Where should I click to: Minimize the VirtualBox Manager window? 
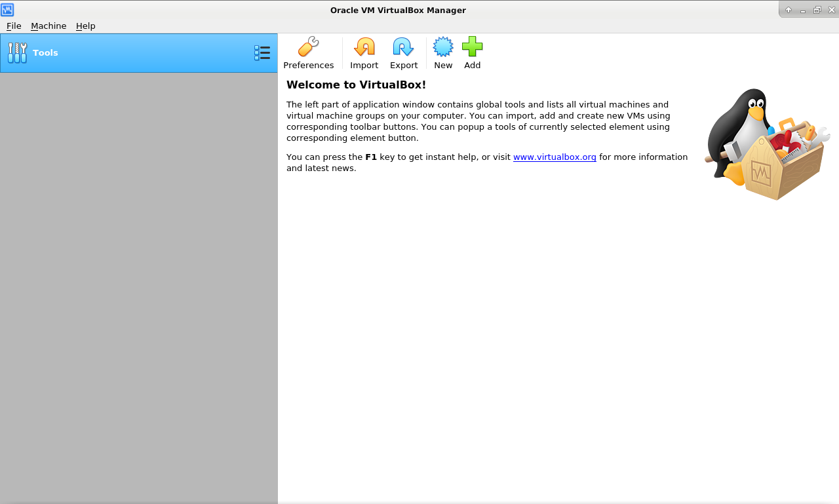[803, 10]
